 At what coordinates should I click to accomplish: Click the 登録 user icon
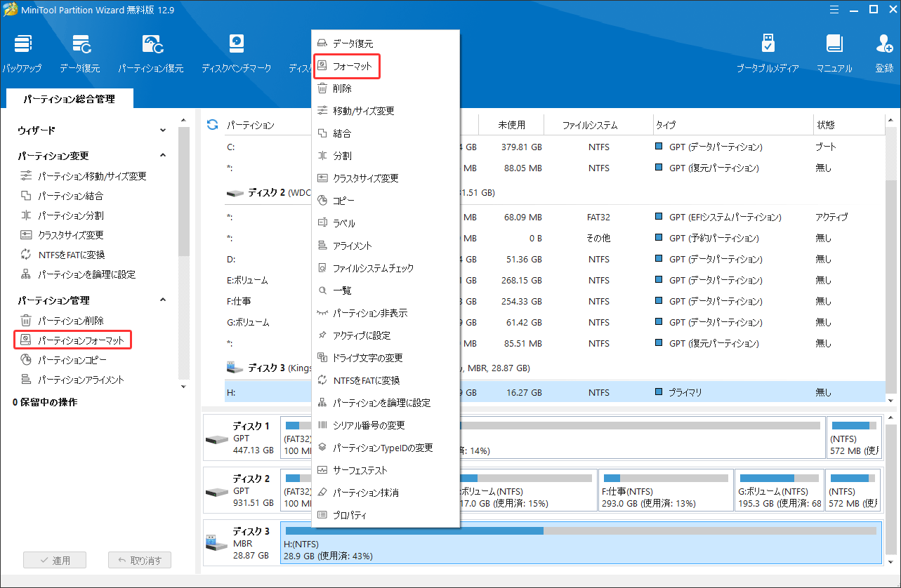click(884, 53)
